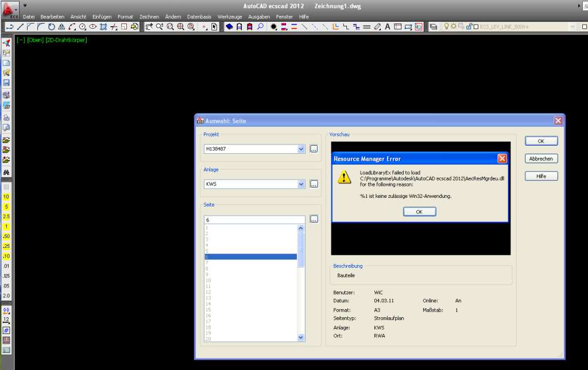Open the Datenbasis menu
The image size is (588, 370).
point(199,17)
